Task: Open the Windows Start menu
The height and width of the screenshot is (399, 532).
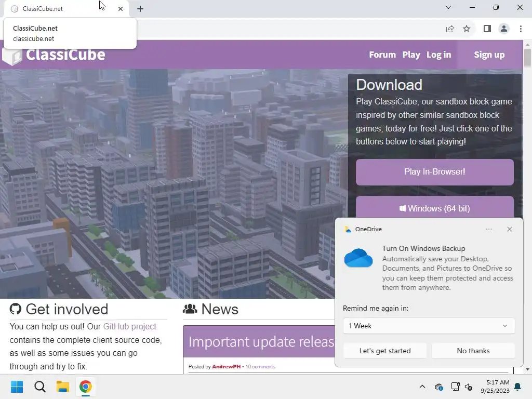Action: [17, 387]
